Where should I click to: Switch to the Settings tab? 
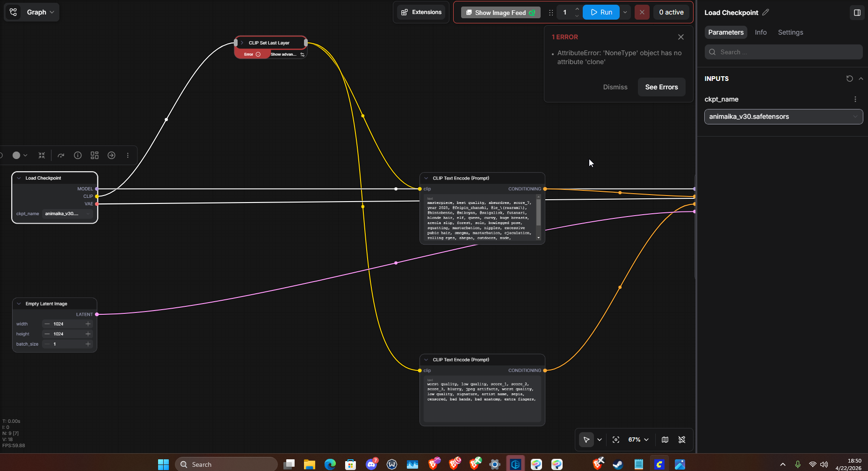[x=790, y=32]
